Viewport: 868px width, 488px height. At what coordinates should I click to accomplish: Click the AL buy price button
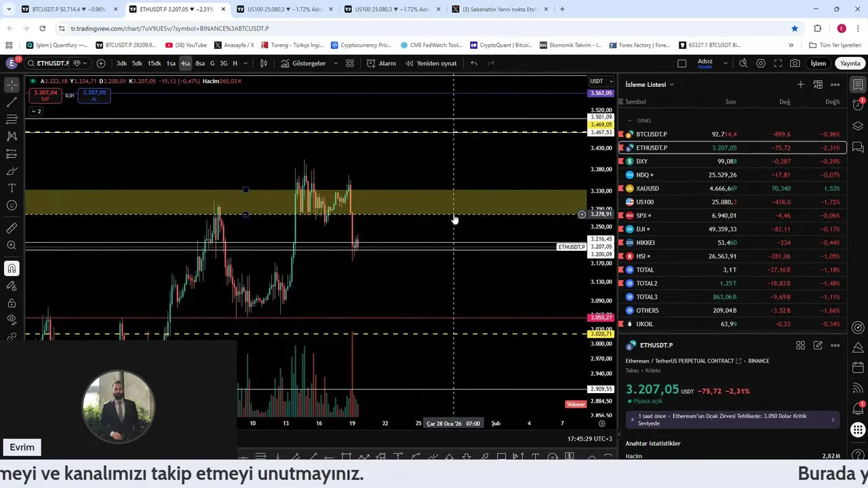coord(94,96)
